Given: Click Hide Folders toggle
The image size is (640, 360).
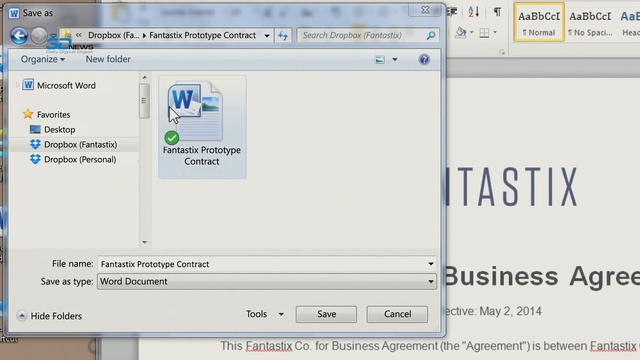Looking at the screenshot, I should (49, 316).
